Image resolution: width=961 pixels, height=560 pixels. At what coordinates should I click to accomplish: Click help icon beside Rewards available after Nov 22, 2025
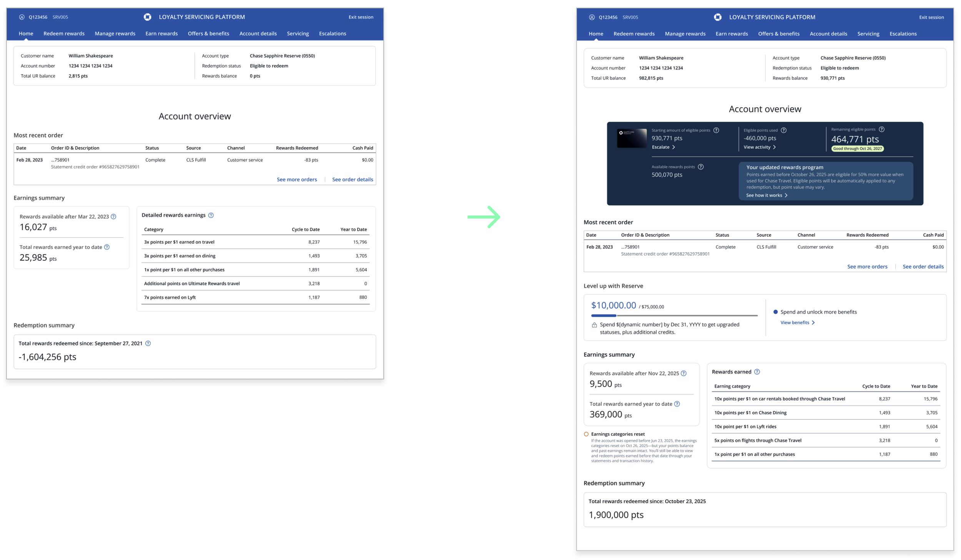pos(683,373)
